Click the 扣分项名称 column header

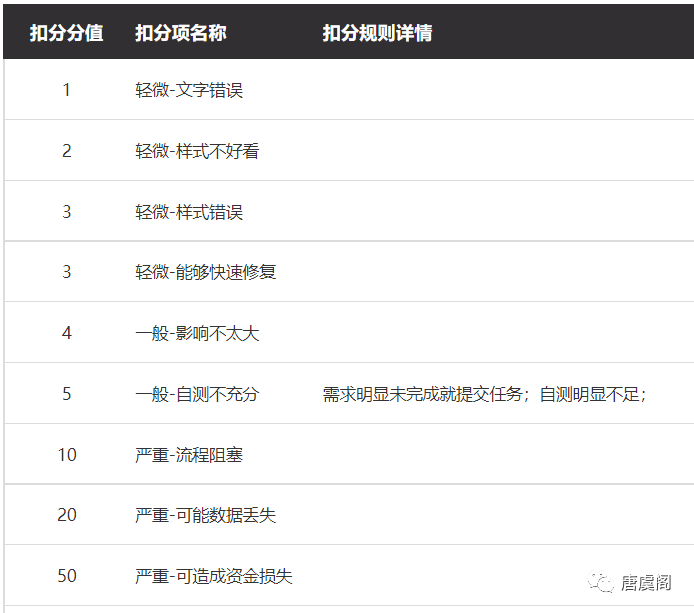[181, 33]
